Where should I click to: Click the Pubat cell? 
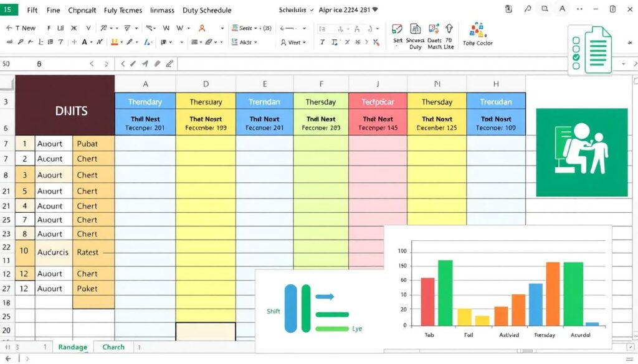pyautogui.click(x=93, y=143)
